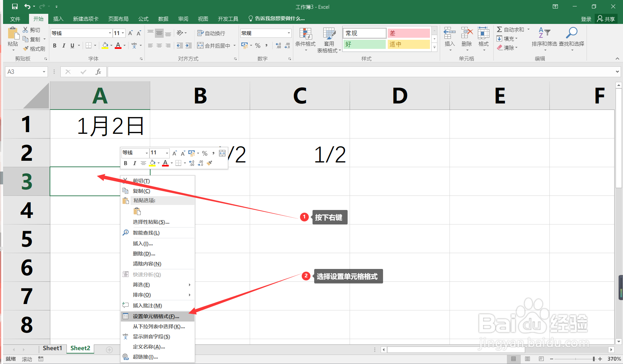Apply comma style in number group
Image resolution: width=623 pixels, height=364 pixels.
(266, 45)
